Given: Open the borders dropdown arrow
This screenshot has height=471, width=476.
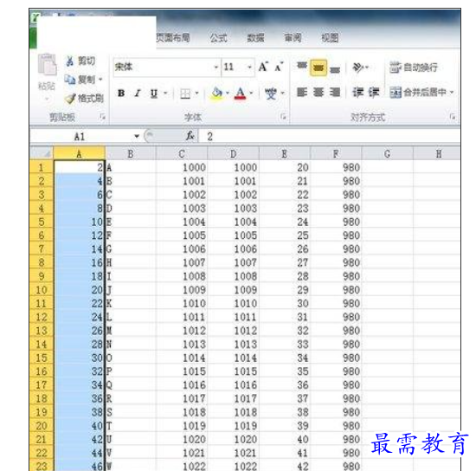Looking at the screenshot, I should click(x=196, y=93).
